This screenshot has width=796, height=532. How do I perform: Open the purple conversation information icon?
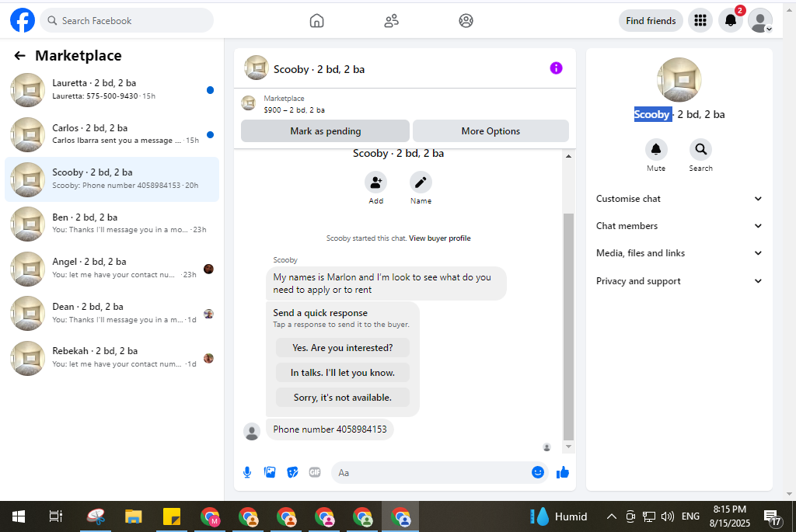point(557,68)
